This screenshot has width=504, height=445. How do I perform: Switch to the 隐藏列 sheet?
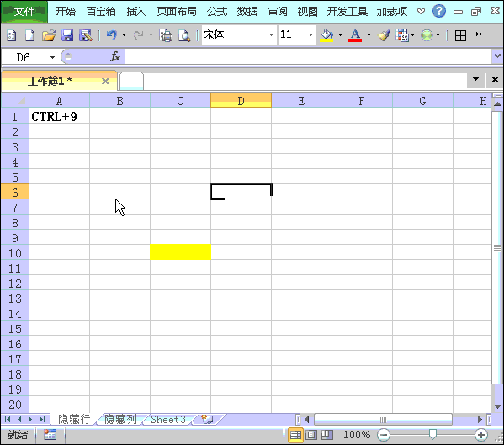120,419
